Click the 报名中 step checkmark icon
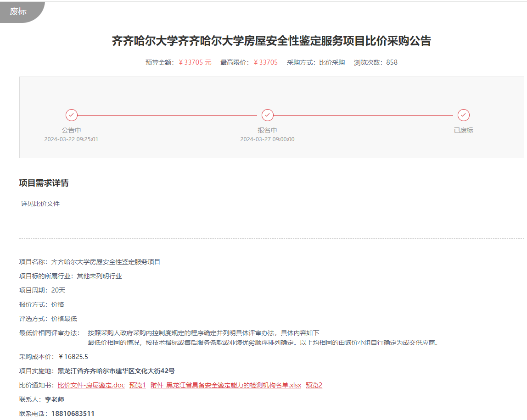Image resolution: width=527 pixels, height=420 pixels. (x=268, y=115)
